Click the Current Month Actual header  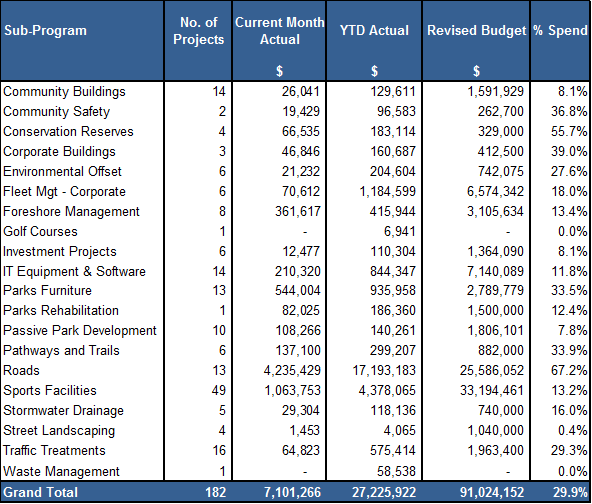click(279, 31)
